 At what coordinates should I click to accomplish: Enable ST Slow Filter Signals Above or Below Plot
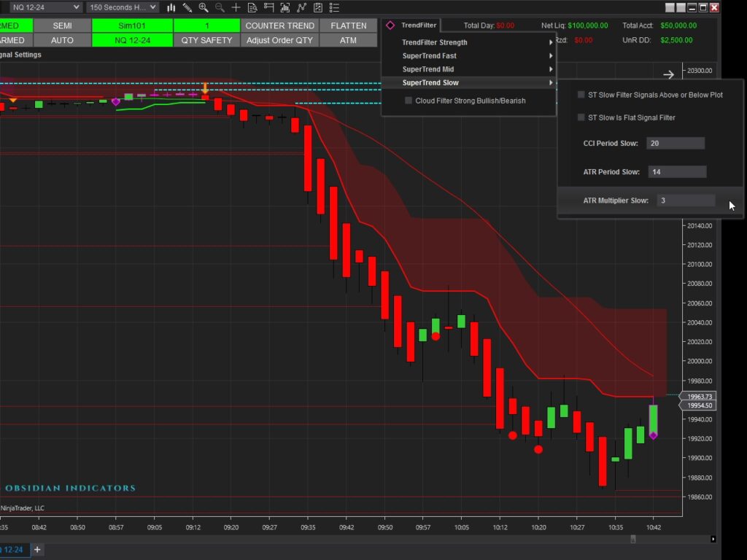(581, 95)
